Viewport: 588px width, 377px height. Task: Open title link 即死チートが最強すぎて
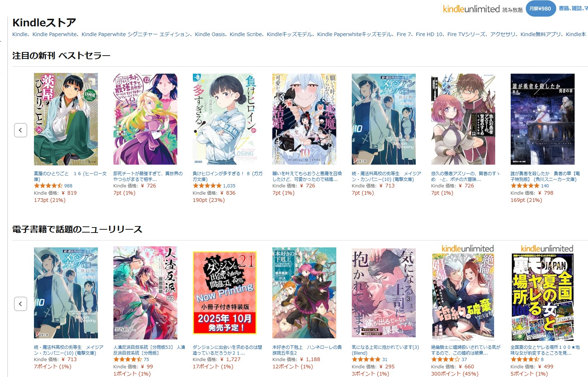pyautogui.click(x=148, y=176)
